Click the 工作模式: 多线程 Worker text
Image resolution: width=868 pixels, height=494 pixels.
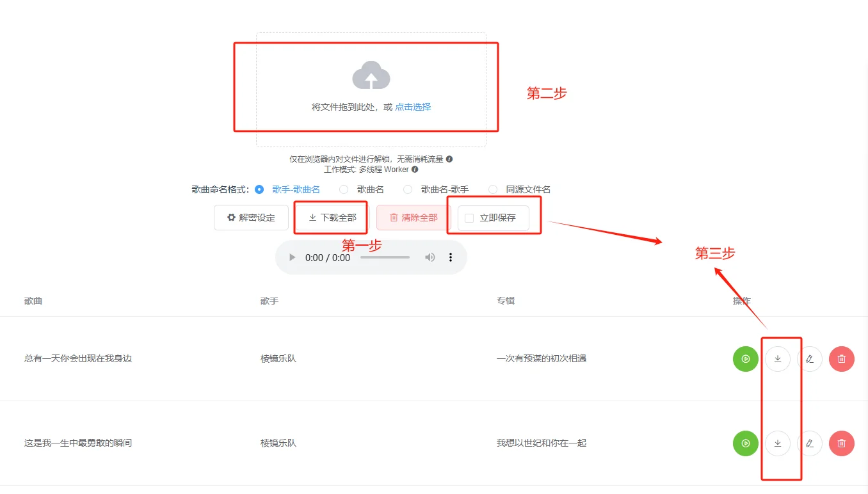click(x=366, y=170)
